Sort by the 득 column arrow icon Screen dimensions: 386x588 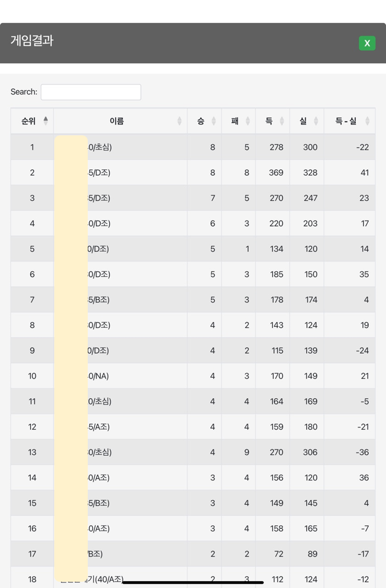[x=282, y=121]
